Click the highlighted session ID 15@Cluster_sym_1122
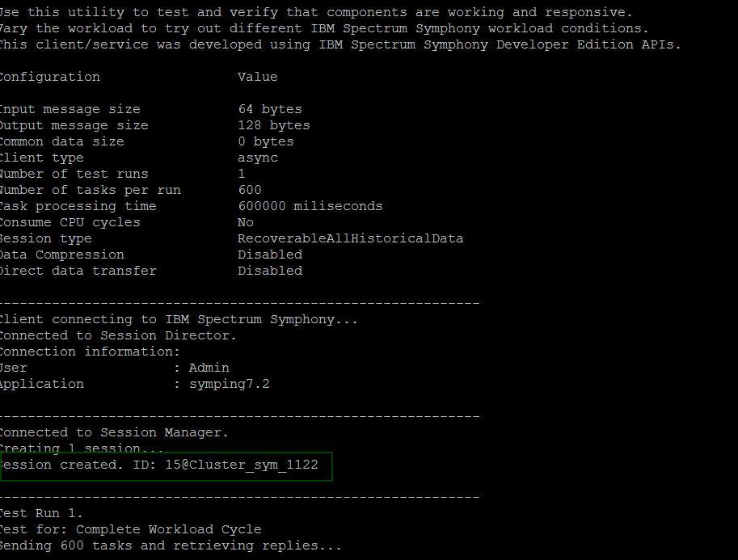Viewport: 738px width, 560px height. click(242, 465)
